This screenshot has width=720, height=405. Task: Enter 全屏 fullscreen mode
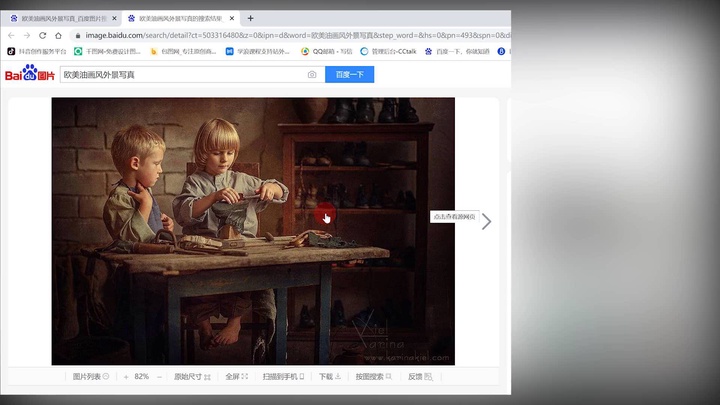pyautogui.click(x=236, y=377)
